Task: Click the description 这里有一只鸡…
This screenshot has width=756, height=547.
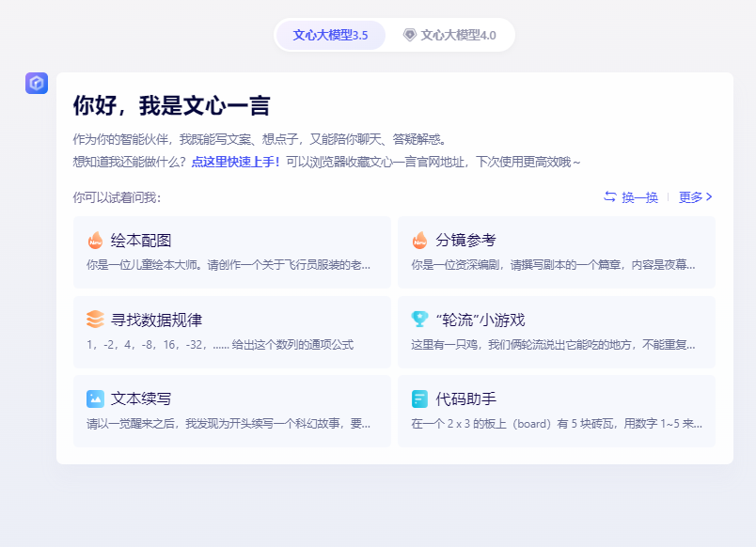Action: (x=553, y=345)
